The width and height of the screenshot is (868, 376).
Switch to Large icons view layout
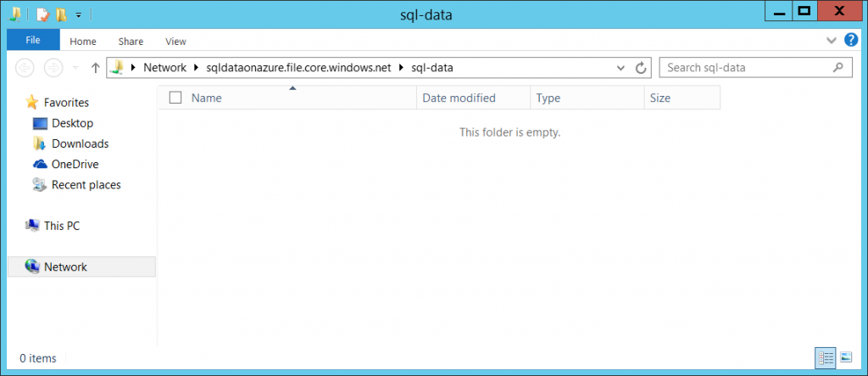coord(844,358)
